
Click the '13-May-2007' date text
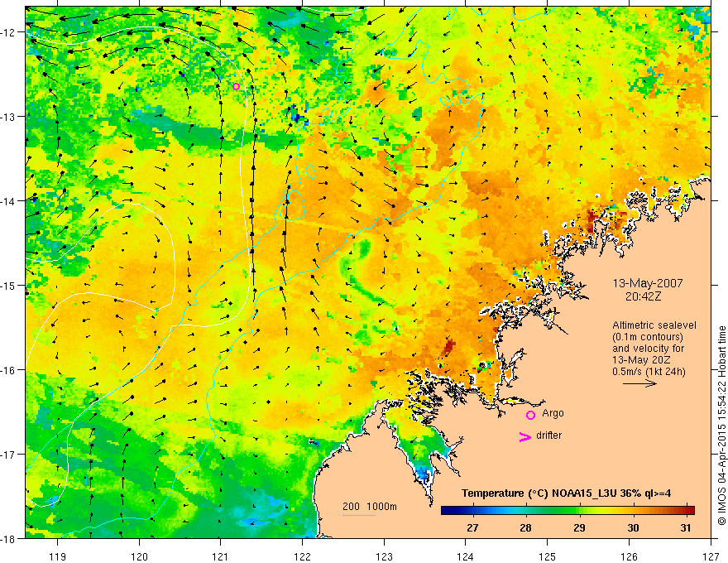click(x=648, y=283)
